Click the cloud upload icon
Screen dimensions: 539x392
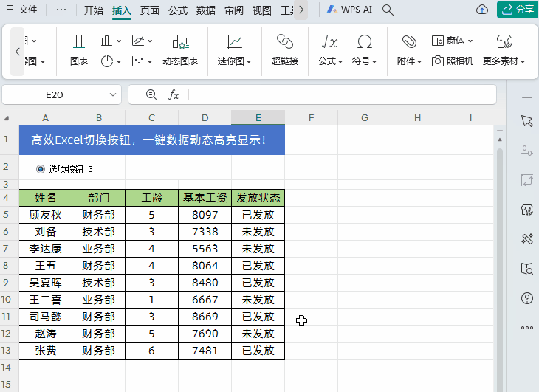pos(482,10)
